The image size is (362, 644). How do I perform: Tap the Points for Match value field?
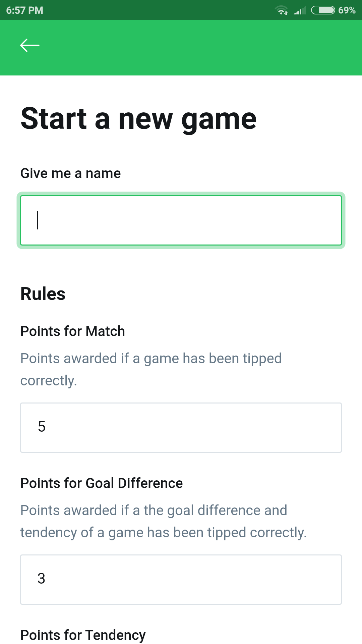pos(181,427)
